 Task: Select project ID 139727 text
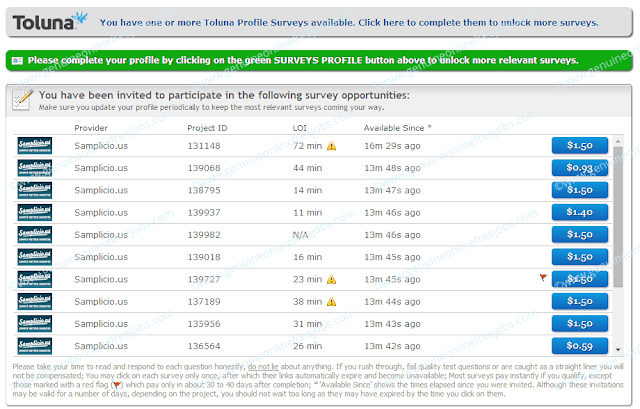(204, 279)
